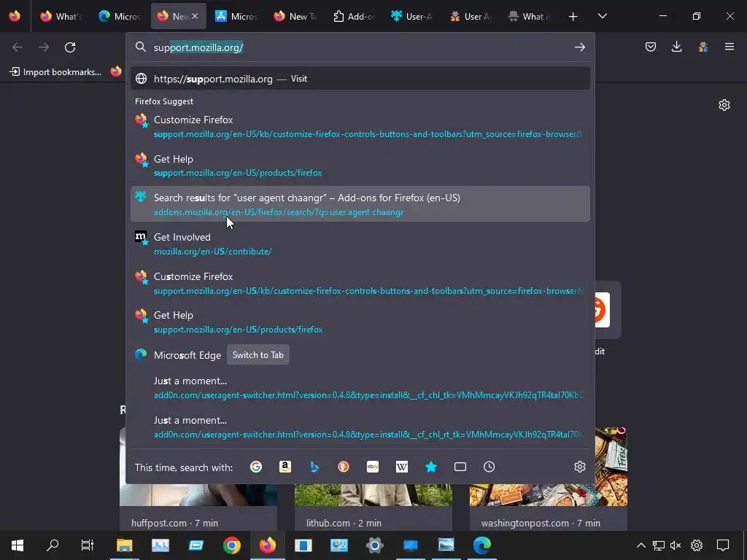Open the user agent extension icon
Screen dimensions: 747x560
[x=703, y=47]
